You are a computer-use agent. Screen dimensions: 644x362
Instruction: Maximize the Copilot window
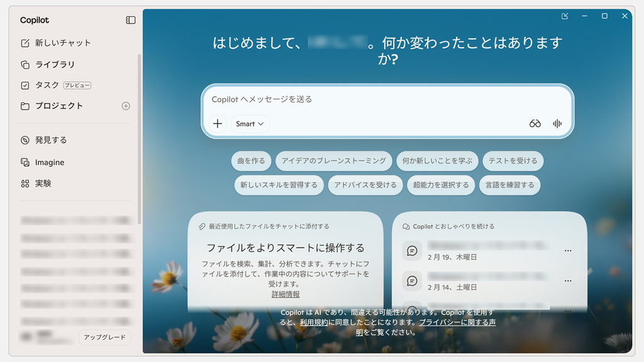[604, 16]
